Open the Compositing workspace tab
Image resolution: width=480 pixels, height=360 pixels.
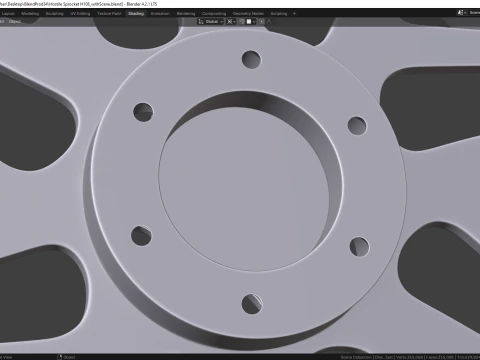click(214, 14)
